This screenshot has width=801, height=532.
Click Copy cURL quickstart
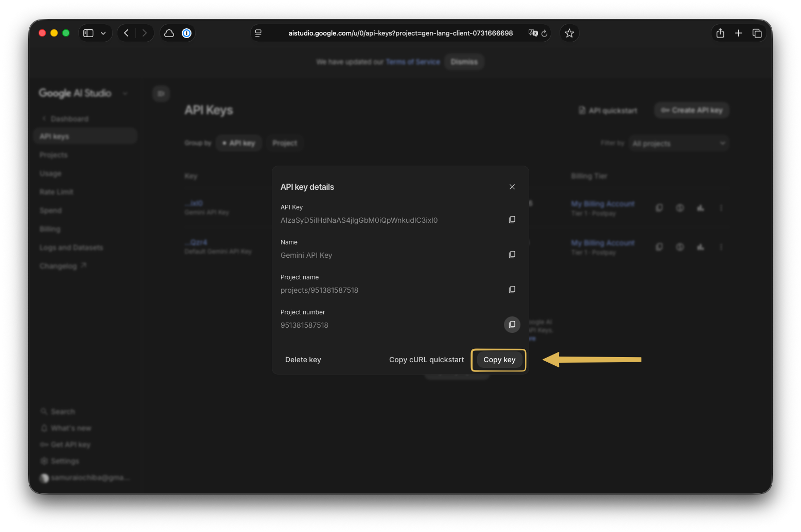coord(426,360)
